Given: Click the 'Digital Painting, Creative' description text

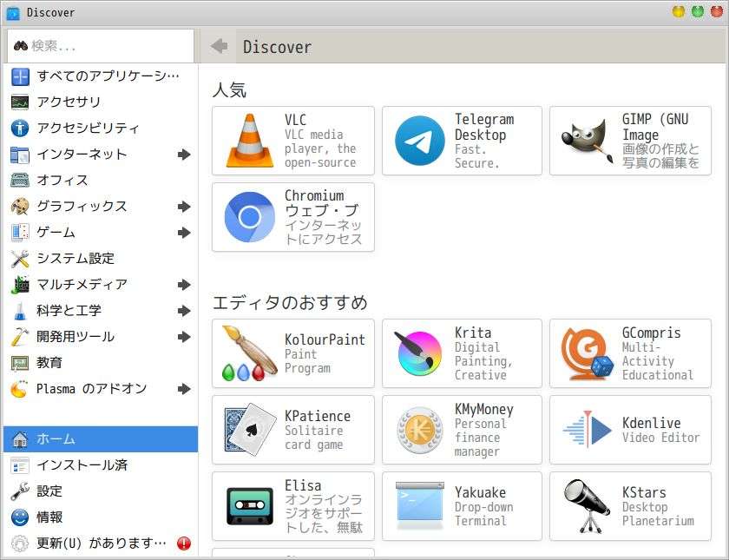Looking at the screenshot, I should [x=483, y=361].
